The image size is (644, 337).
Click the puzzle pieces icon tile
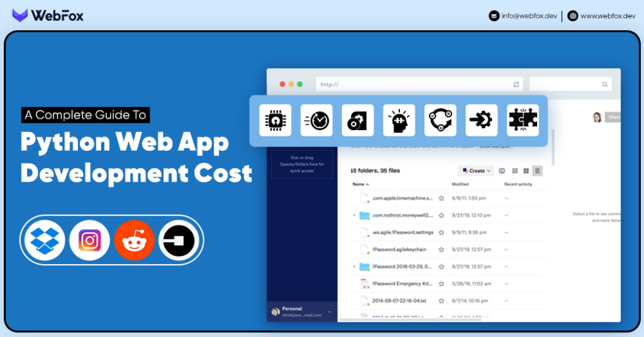[x=523, y=120]
